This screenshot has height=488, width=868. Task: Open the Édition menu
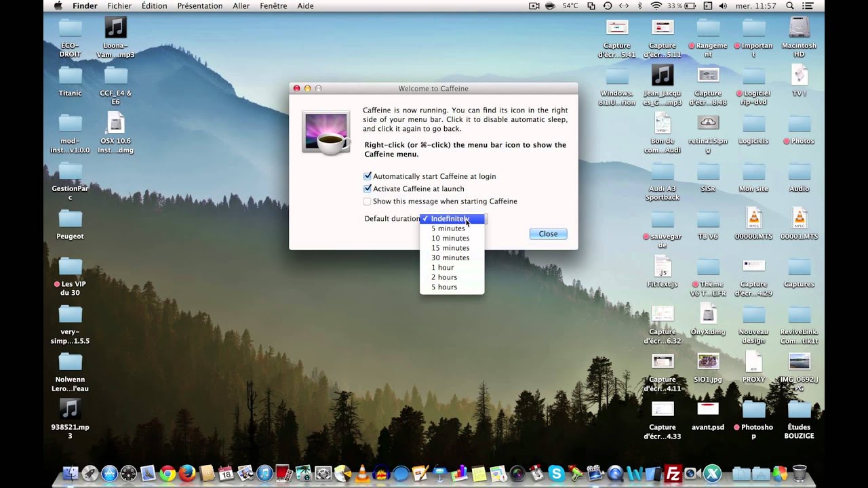pos(155,5)
